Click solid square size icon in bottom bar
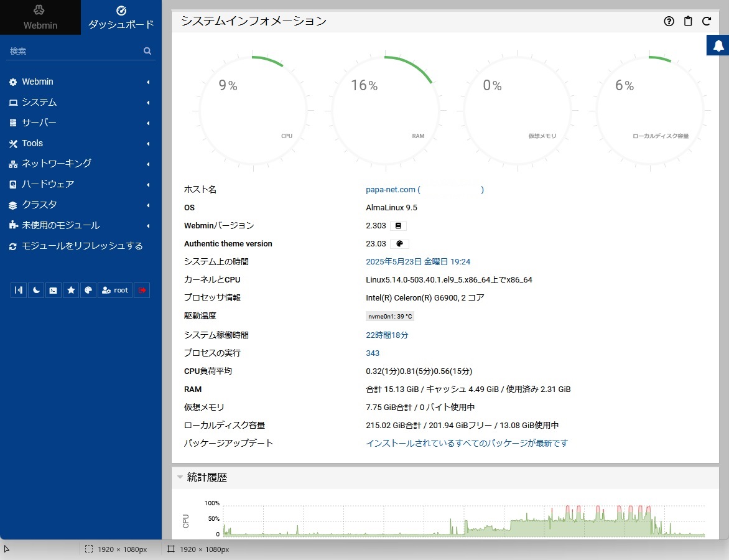The image size is (729, 560). tap(171, 549)
